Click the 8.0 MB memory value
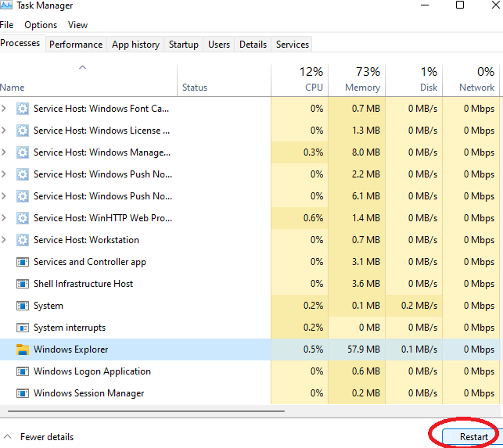Viewport: 503px width, 448px height. coord(365,152)
